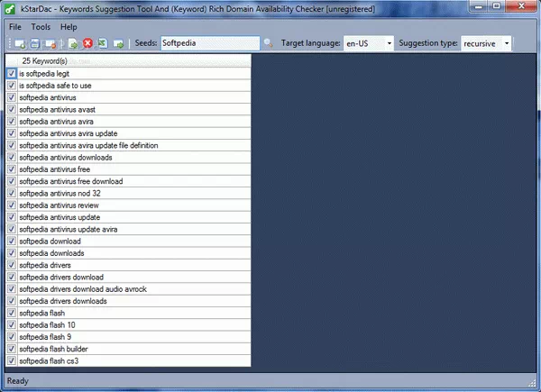The width and height of the screenshot is (541, 392).
Task: Toggle checkbox for 'softpedia antivirus avast'
Action: [x=11, y=109]
